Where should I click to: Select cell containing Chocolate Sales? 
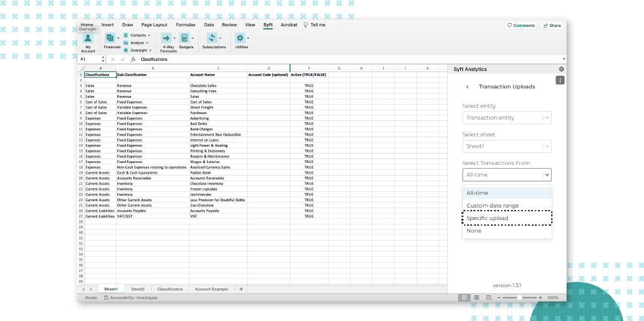click(218, 85)
